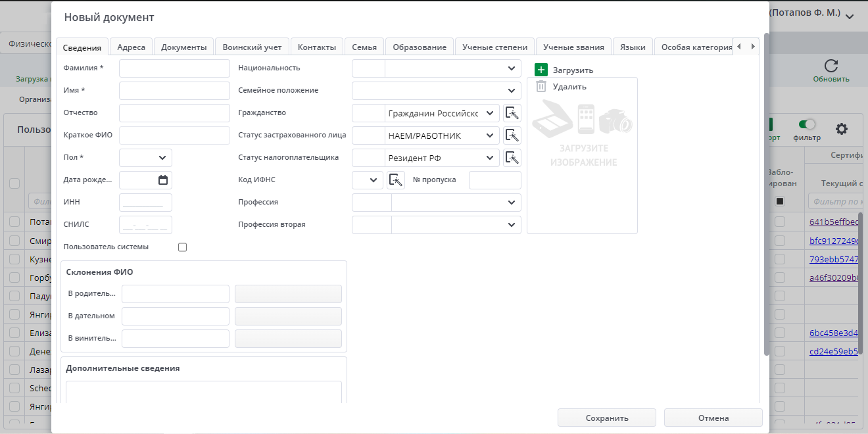Open lookup icon next to Статус налогоплательщика
The width and height of the screenshot is (868, 434).
pos(512,158)
